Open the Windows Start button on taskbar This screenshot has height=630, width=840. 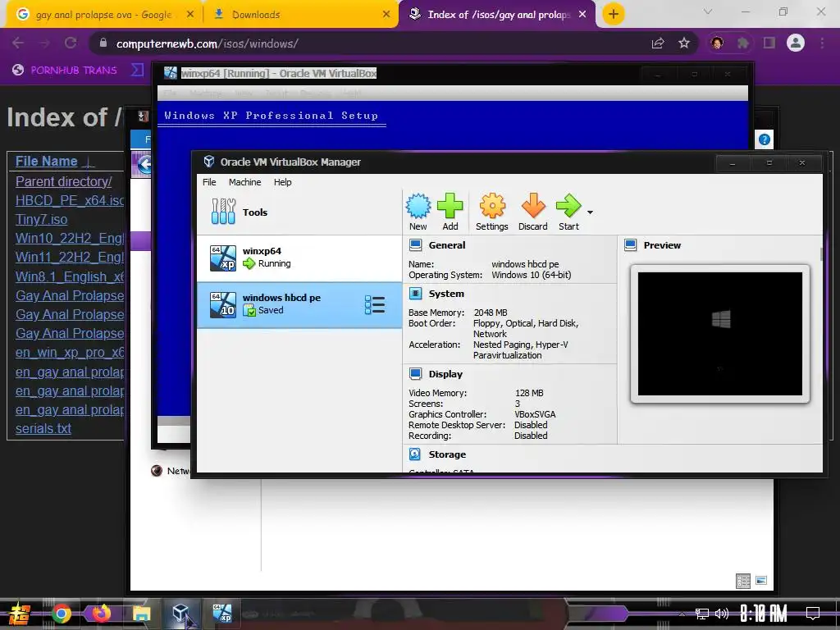coord(20,614)
